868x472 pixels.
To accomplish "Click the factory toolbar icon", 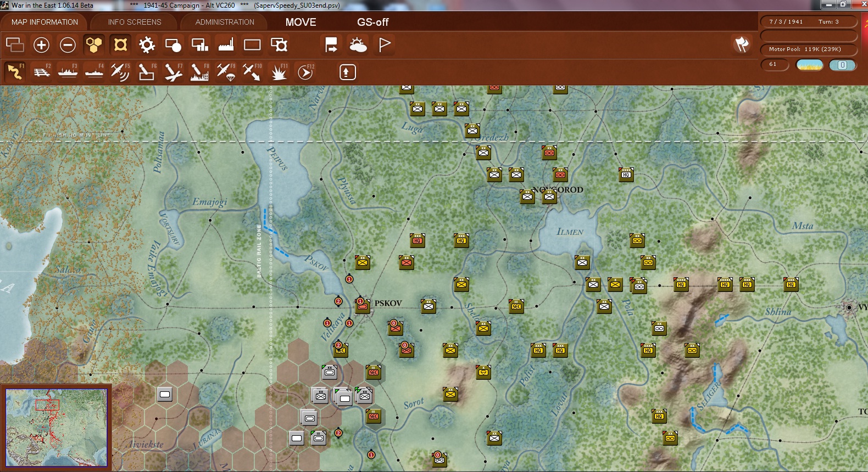I will pos(226,45).
